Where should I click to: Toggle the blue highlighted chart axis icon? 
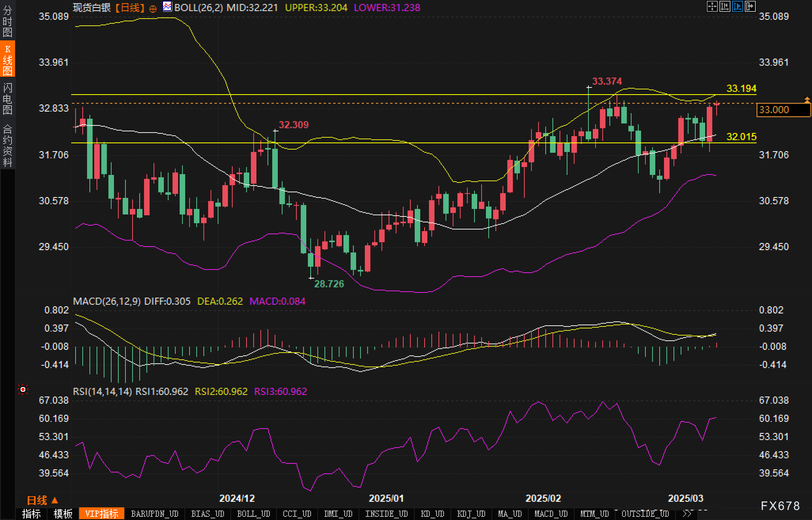point(737,6)
